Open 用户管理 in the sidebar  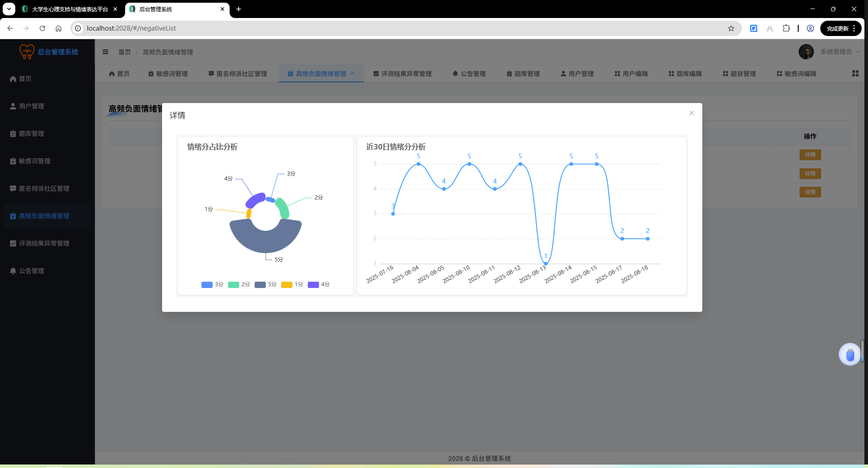click(47, 106)
